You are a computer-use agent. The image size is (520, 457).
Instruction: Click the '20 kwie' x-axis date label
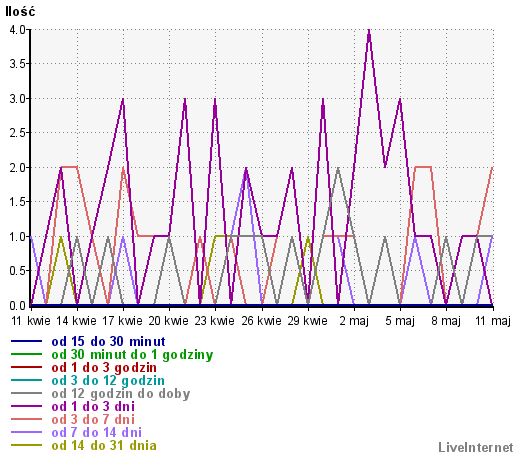pos(169,321)
